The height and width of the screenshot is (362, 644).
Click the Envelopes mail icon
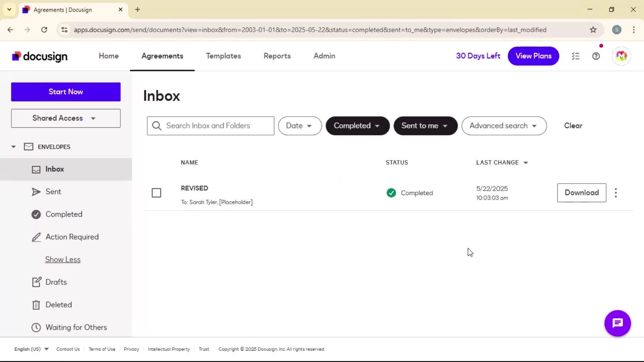pos(29,147)
